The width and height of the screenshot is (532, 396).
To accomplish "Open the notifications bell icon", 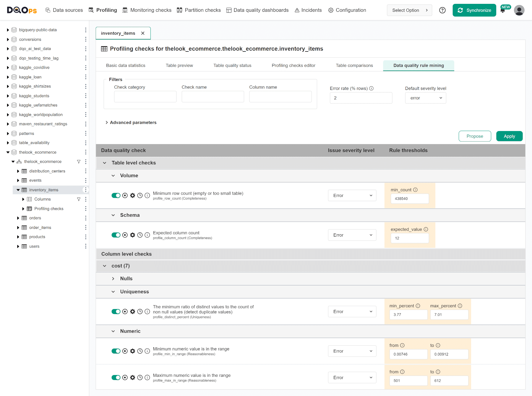I will pos(502,11).
